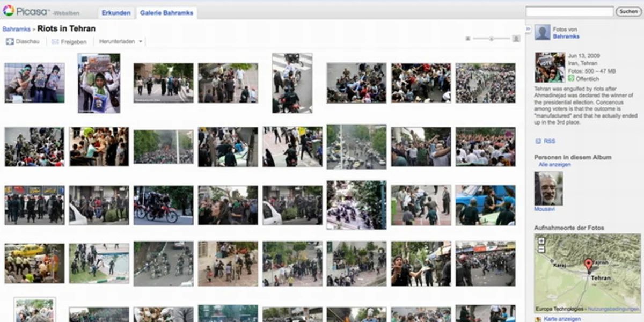The image size is (644, 322).
Task: Zoom out on the map with minus
Action: 541,249
